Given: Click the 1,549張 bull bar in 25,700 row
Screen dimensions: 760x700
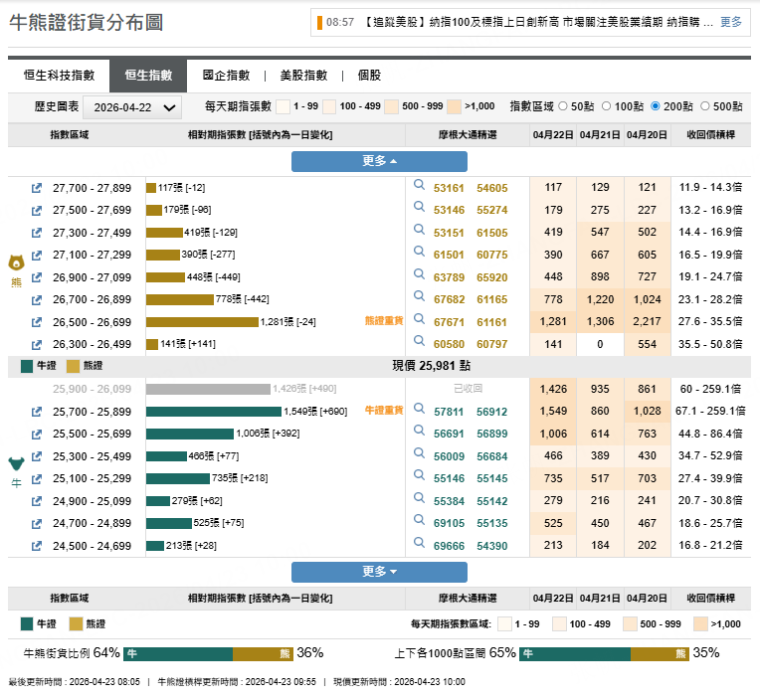Looking at the screenshot, I should [x=214, y=411].
